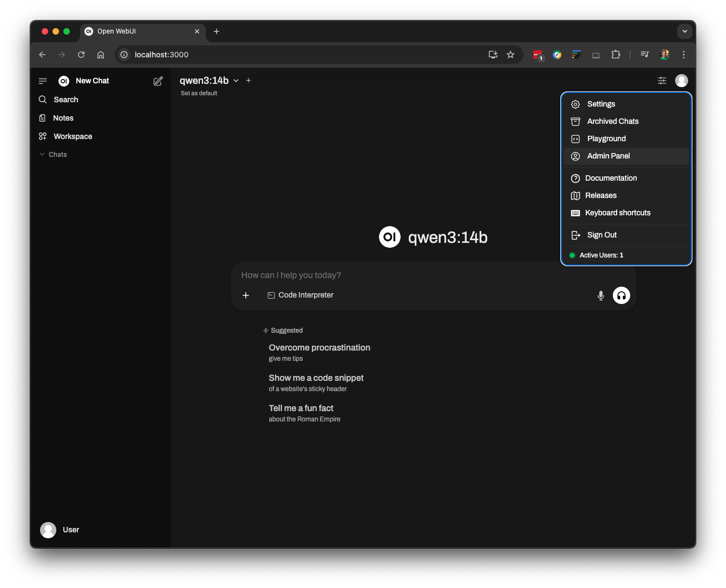Toggle the sidebar with hamburger icon
The height and width of the screenshot is (588, 726).
(x=43, y=81)
